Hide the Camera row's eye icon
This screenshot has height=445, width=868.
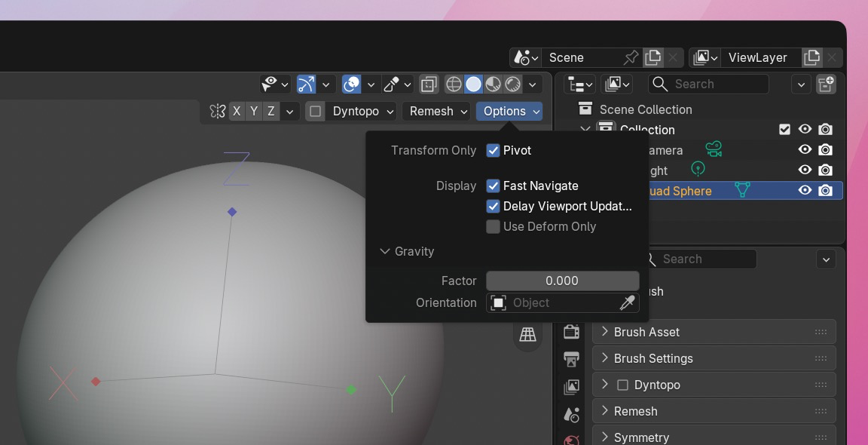coord(805,149)
